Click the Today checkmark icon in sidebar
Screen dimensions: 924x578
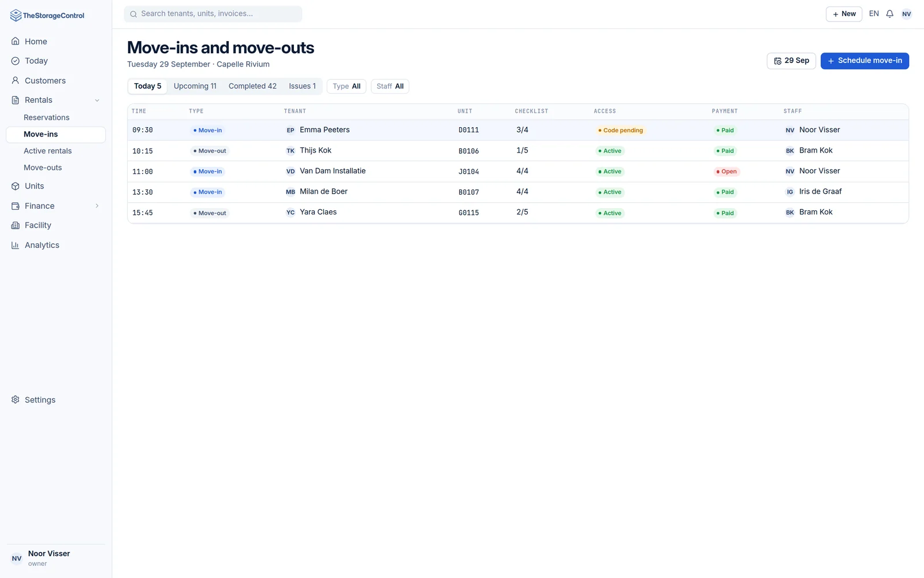pos(16,61)
